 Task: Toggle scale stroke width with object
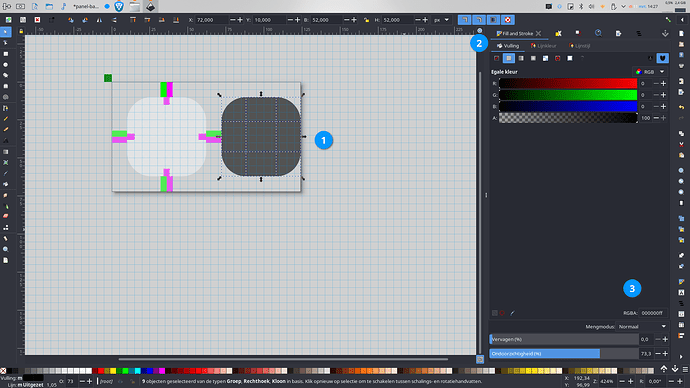click(464, 20)
